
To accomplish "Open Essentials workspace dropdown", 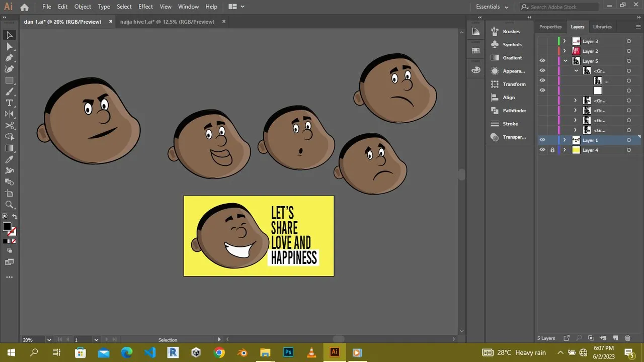I will coord(493,7).
